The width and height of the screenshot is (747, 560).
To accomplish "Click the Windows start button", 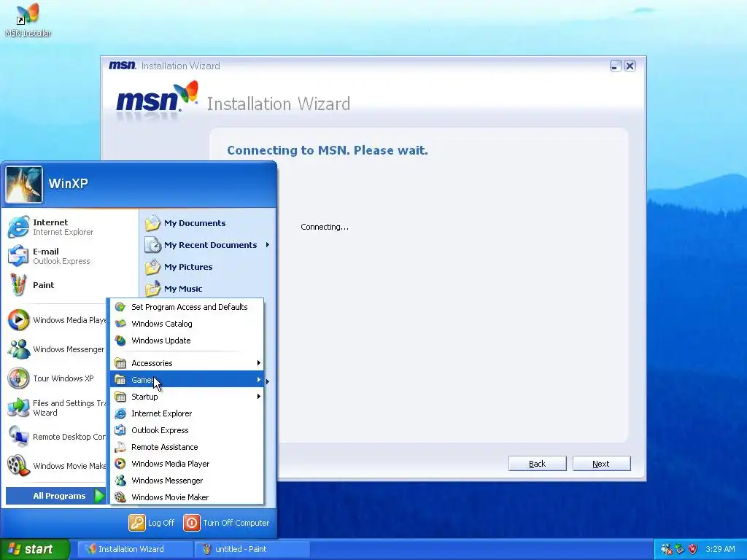I will pyautogui.click(x=35, y=549).
